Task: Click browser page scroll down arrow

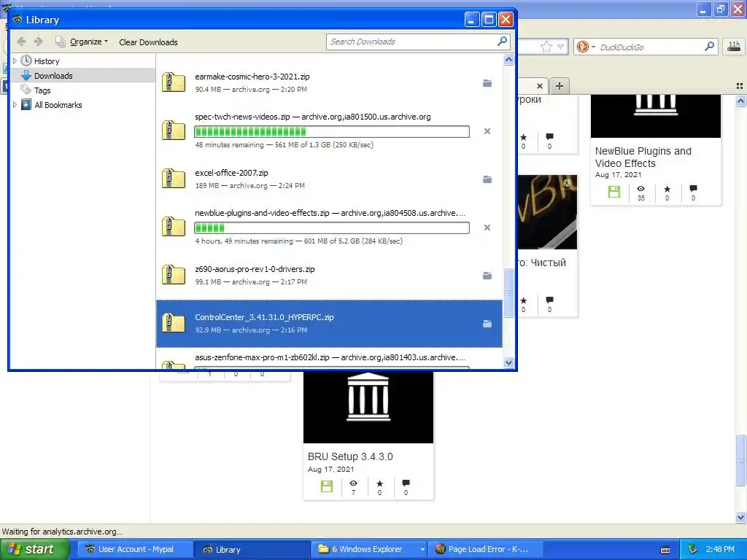Action: [741, 517]
